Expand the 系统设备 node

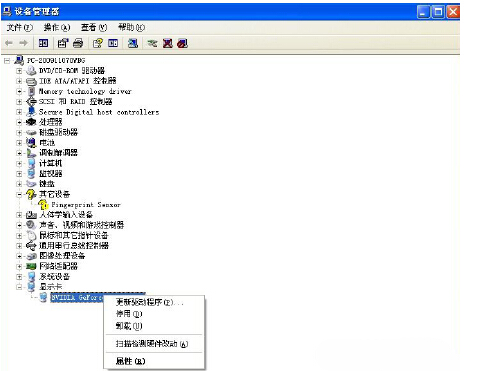coord(19,277)
